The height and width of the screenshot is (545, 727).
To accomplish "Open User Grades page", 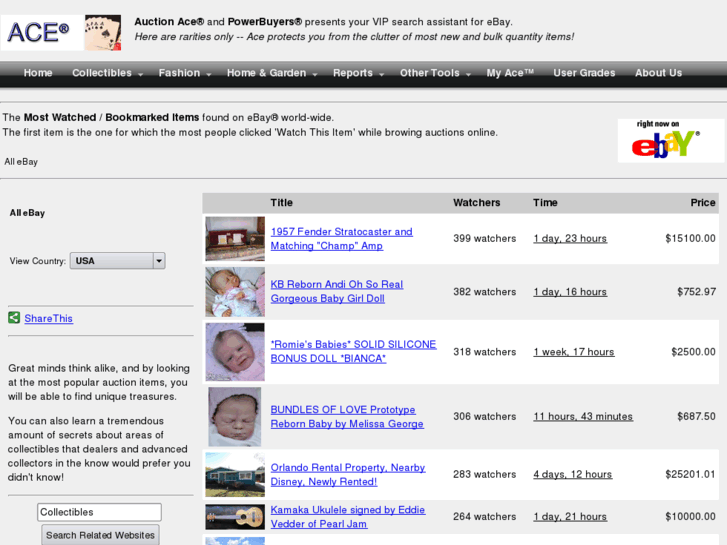I will [x=584, y=73].
